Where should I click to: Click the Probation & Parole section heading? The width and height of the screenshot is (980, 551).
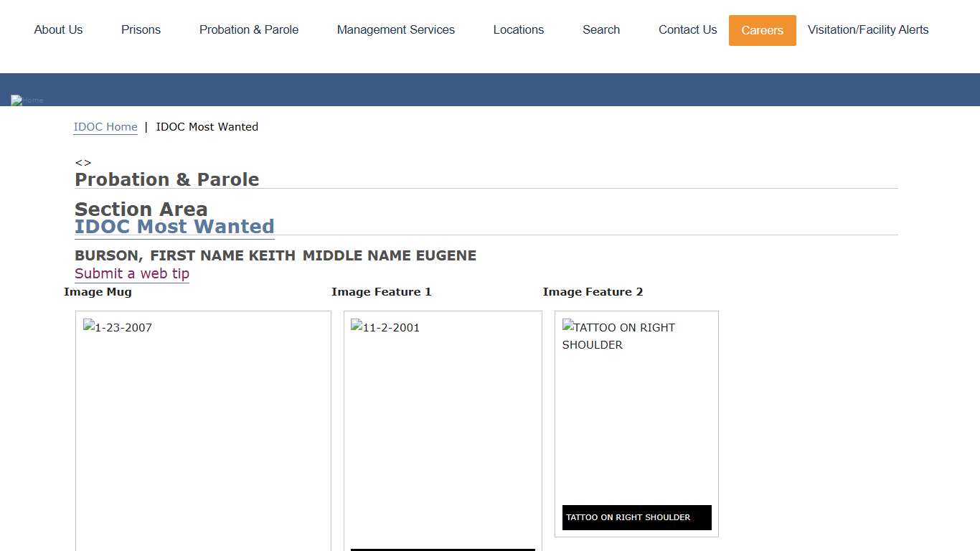167,179
